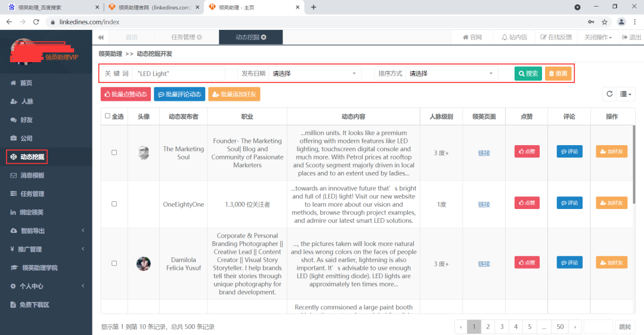Open a new browser tab
The height and width of the screenshot is (335, 644).
314,7
